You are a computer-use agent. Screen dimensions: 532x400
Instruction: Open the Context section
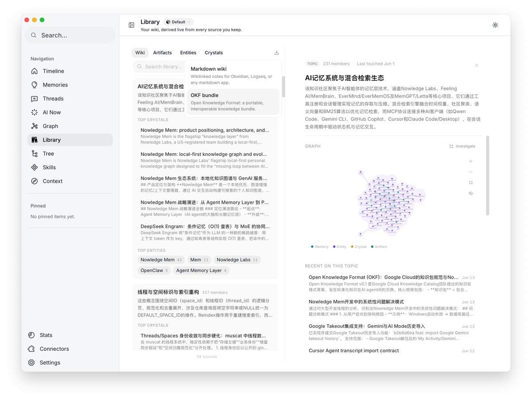point(70,181)
